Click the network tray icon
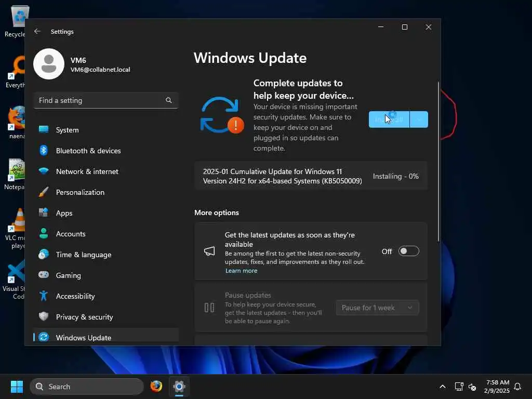This screenshot has width=532, height=399. tap(459, 387)
